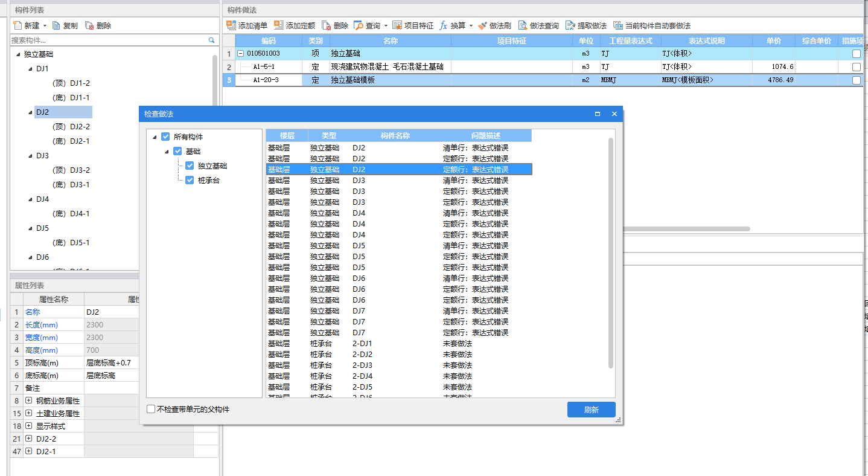The width and height of the screenshot is (868, 476).
Task: Toggle the 基础 checkbox in dialog tree
Action: (x=177, y=151)
